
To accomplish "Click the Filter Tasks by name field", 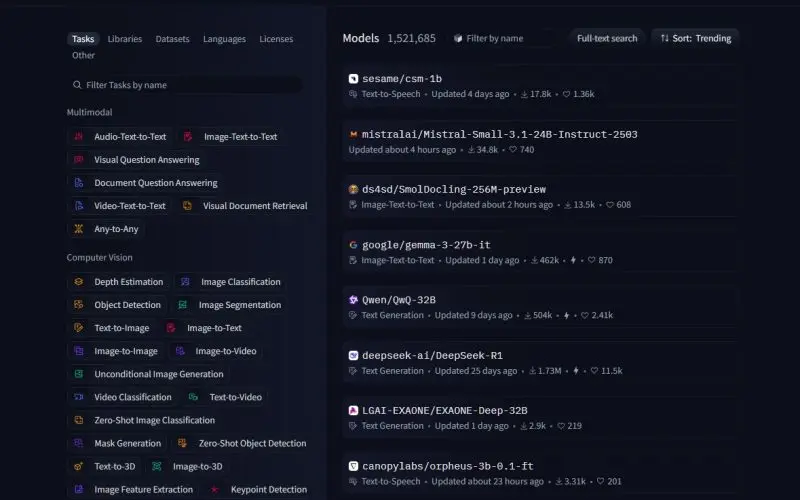I will [x=185, y=85].
